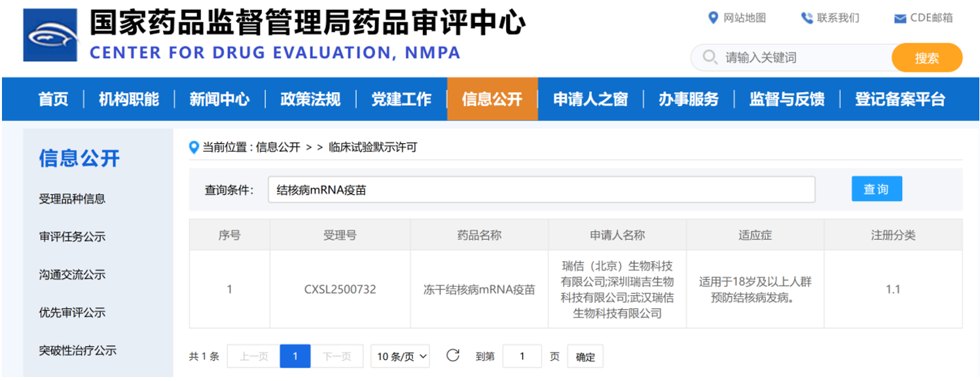The height and width of the screenshot is (381, 980).
Task: Click the page number jump input box
Action: (x=522, y=356)
